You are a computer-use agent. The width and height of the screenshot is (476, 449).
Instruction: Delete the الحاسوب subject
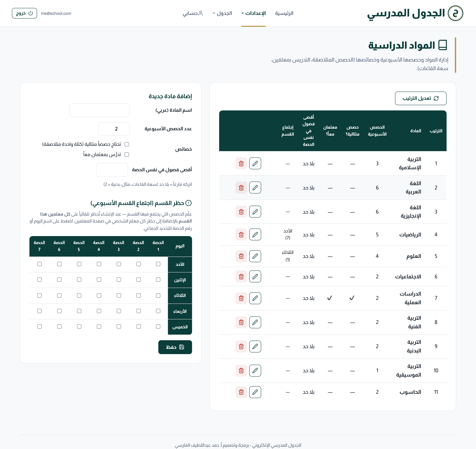(241, 392)
